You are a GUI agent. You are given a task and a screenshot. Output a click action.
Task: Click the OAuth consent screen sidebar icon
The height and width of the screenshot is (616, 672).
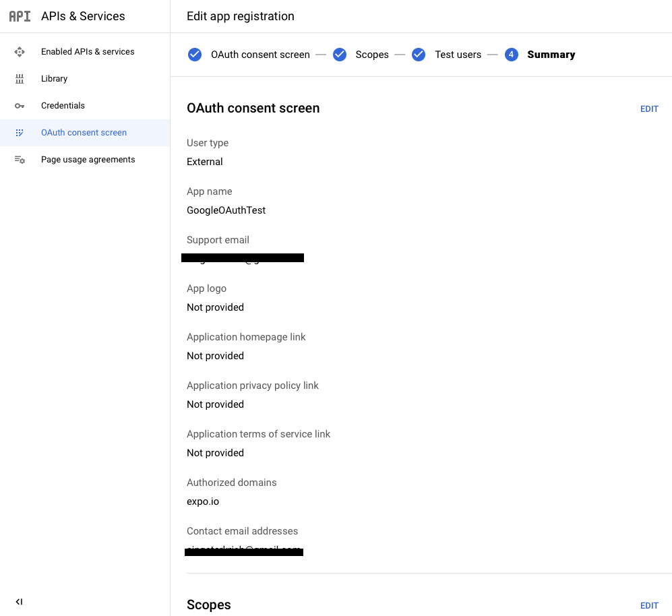20,133
